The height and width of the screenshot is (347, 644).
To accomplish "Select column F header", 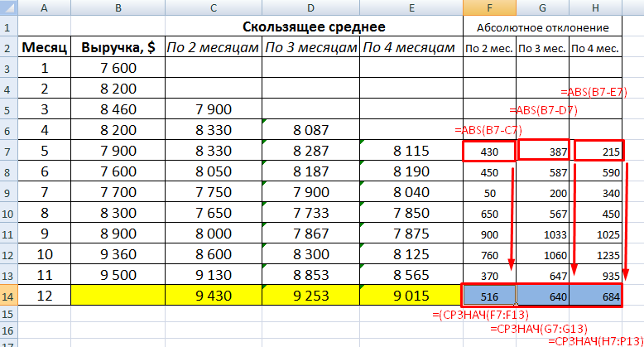I will point(489,7).
